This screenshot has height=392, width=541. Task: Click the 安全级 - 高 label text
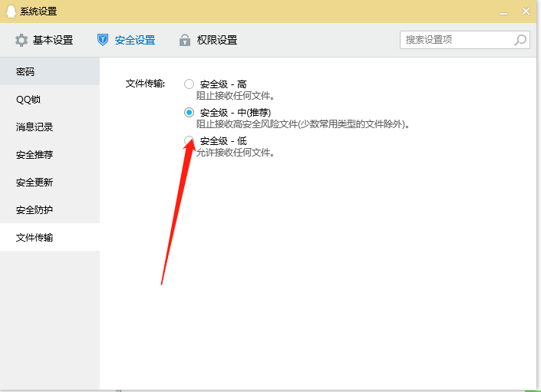pyautogui.click(x=223, y=84)
